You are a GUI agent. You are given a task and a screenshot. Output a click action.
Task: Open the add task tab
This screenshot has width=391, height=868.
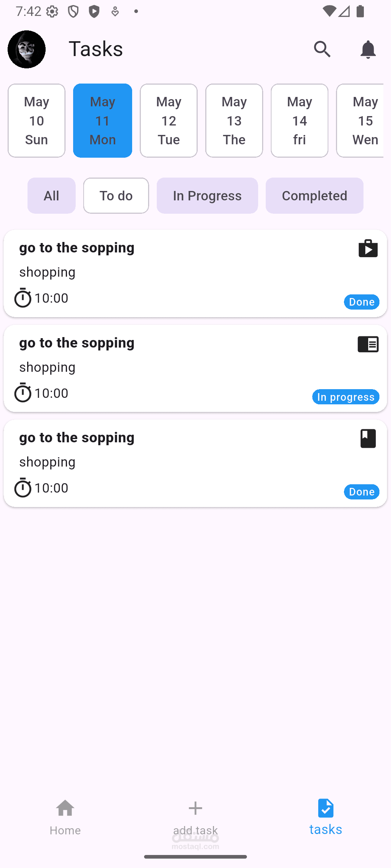click(195, 817)
